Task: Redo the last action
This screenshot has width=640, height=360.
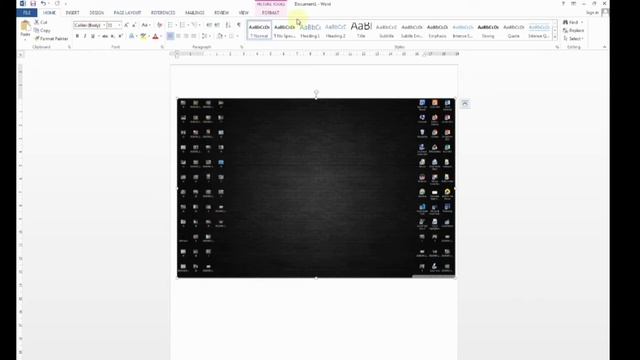Action: (57, 4)
